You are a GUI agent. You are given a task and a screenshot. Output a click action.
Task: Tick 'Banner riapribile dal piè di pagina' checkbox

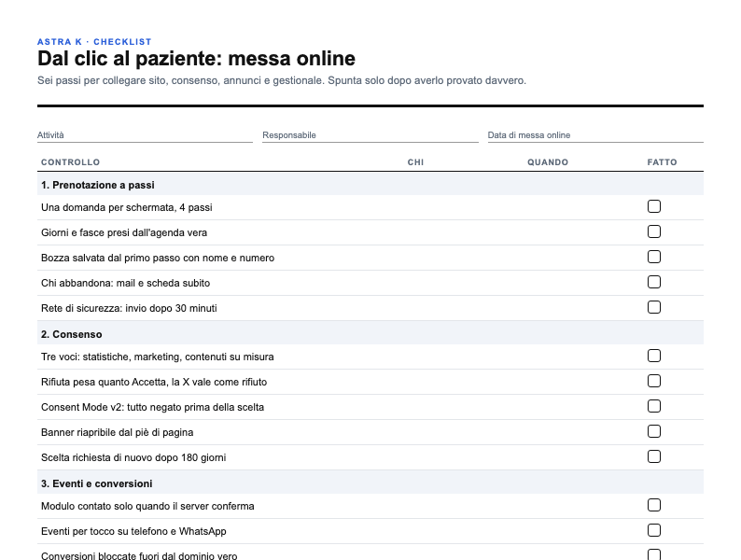click(654, 431)
